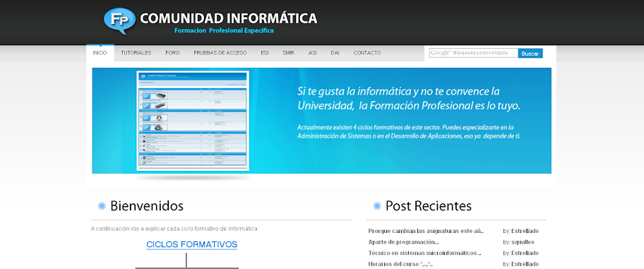Select the DAI menu item
The height and width of the screenshot is (269, 644).
[335, 53]
